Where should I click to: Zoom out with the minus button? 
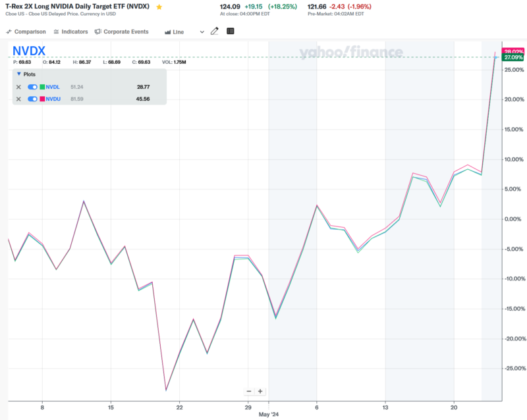coord(249,391)
